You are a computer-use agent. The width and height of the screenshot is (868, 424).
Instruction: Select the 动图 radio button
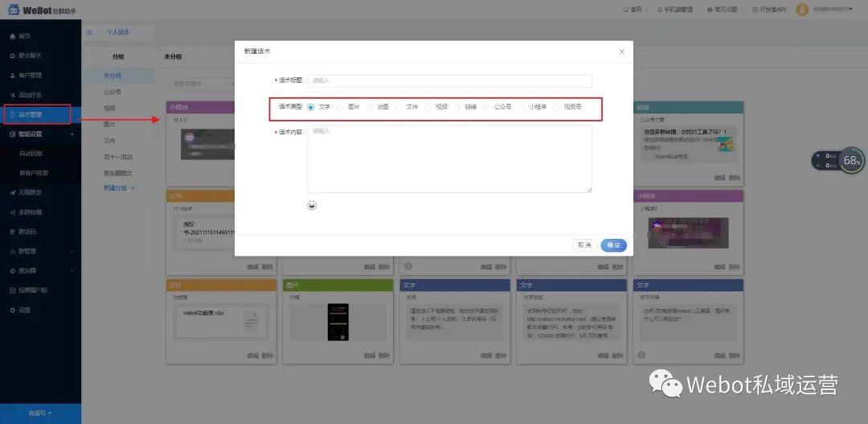pos(369,107)
